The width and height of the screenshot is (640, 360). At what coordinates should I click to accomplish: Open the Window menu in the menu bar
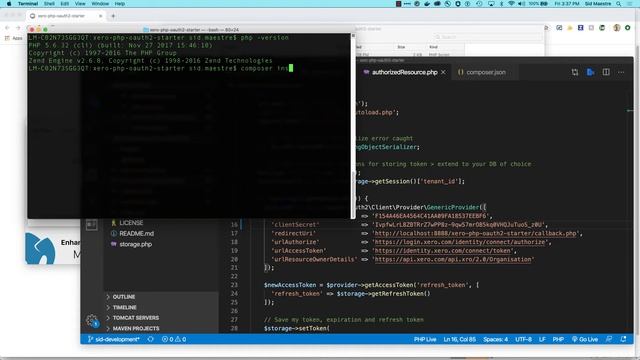click(100, 4)
